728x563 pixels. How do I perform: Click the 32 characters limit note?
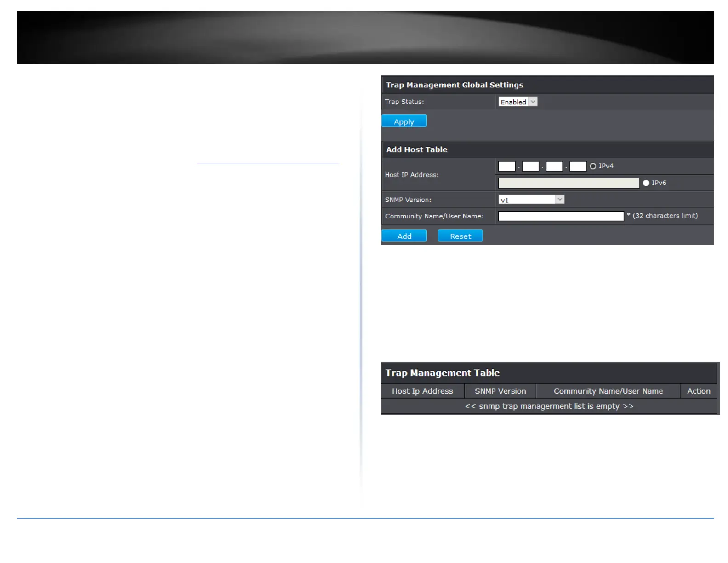pos(662,216)
